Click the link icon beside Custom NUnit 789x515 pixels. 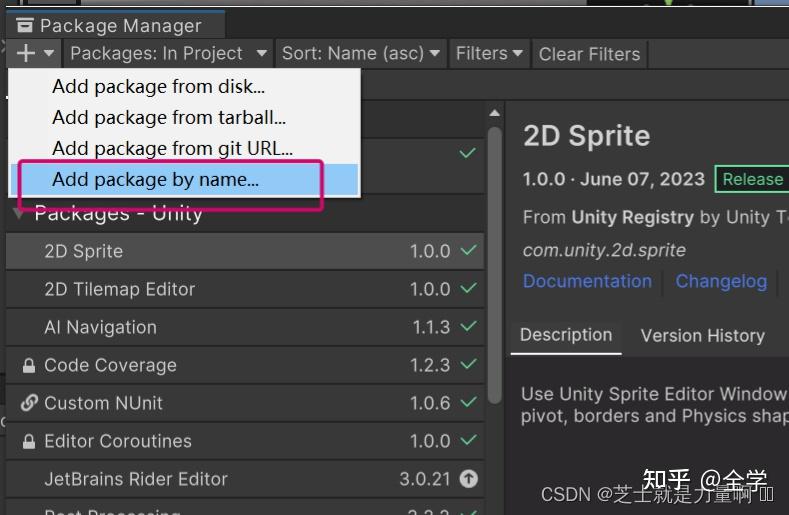[x=29, y=403]
